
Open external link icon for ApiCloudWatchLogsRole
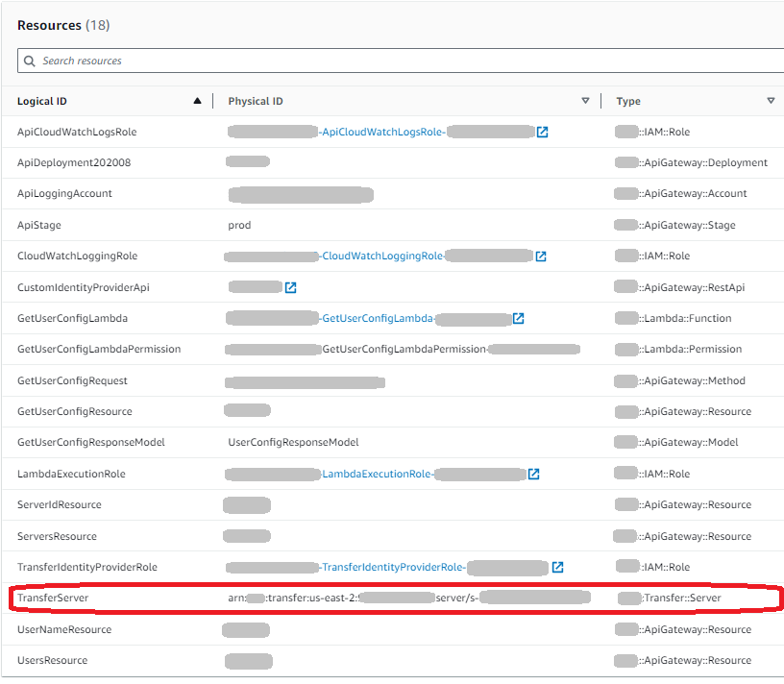click(x=542, y=132)
